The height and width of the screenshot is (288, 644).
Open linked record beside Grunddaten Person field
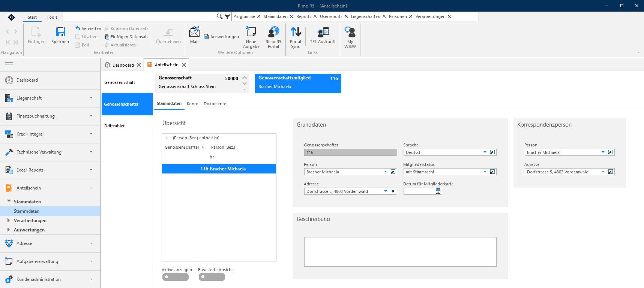coord(393,172)
